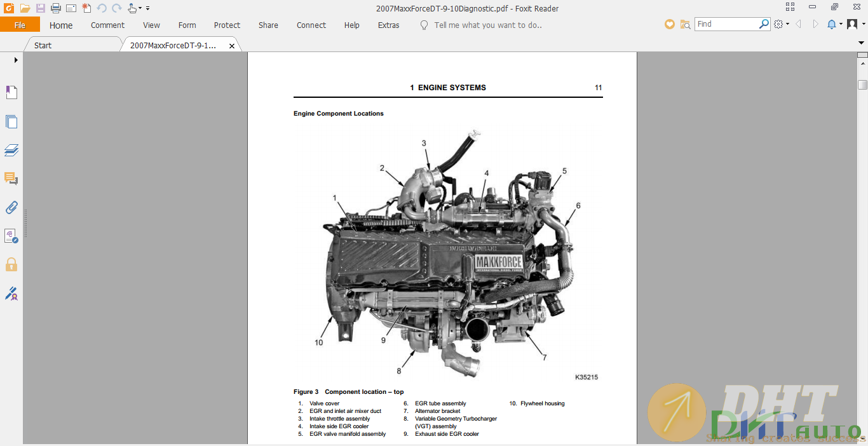Close the 2007MaxxForceDT document tab
Screen dimensions: 868x446
(232, 46)
